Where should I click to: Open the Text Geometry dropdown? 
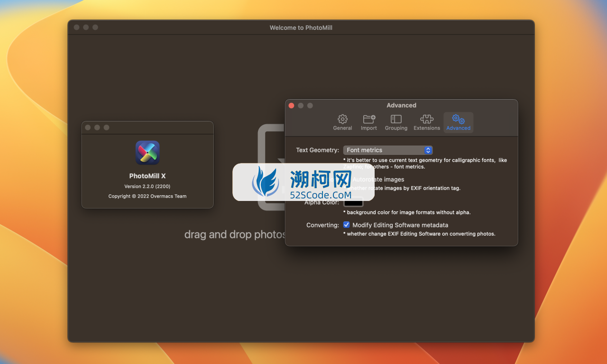point(388,150)
